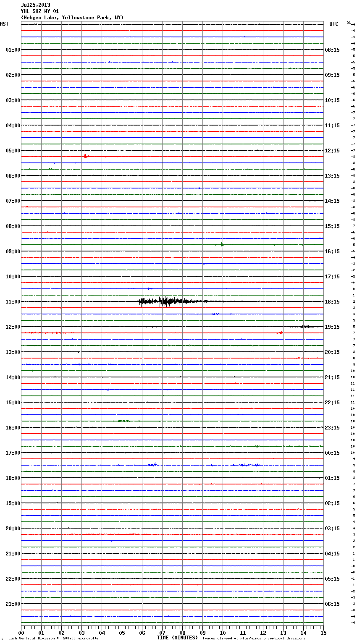Select the 20:00 MST row label
This screenshot has height=644, width=357.
tap(13, 529)
